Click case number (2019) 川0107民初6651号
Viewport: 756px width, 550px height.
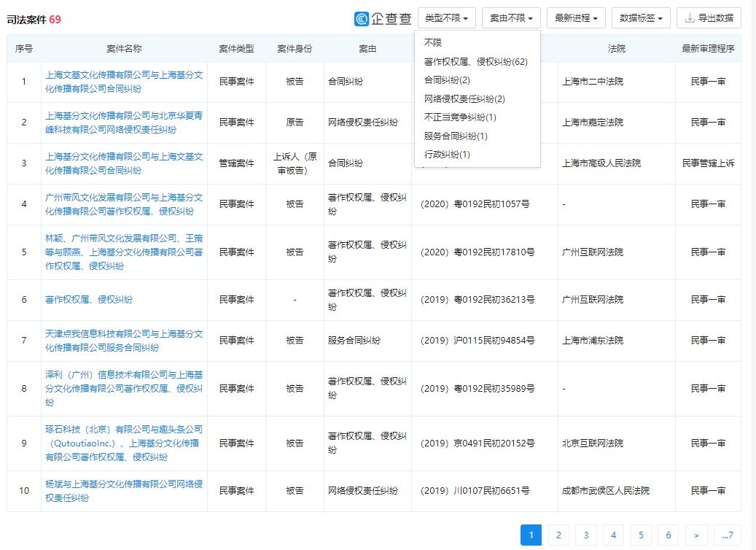(x=475, y=491)
